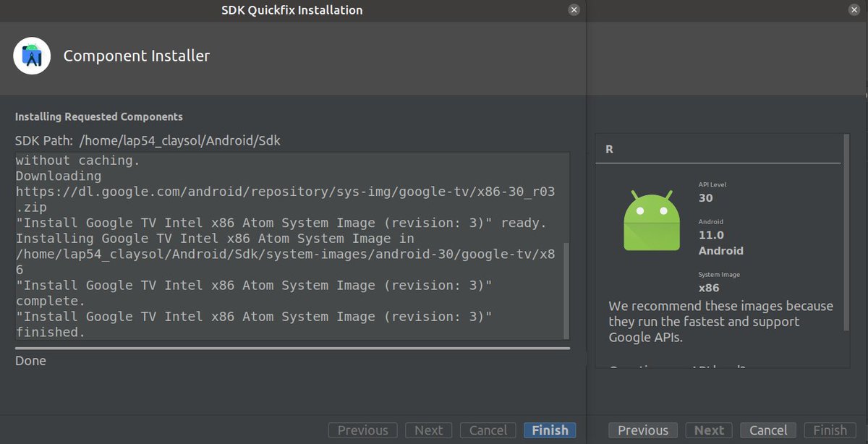
Task: Click Next in the background system image window
Action: click(x=709, y=430)
